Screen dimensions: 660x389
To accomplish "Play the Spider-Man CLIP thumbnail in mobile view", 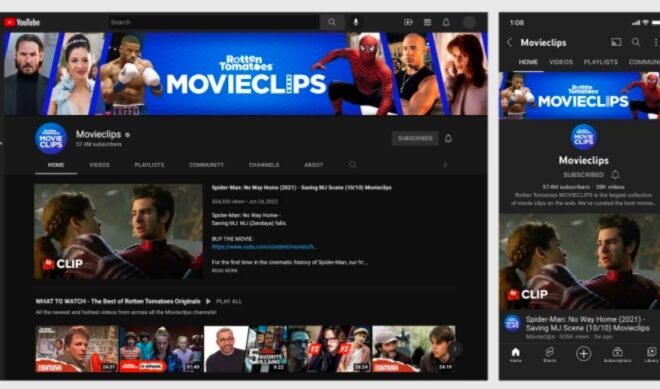I will click(x=580, y=261).
